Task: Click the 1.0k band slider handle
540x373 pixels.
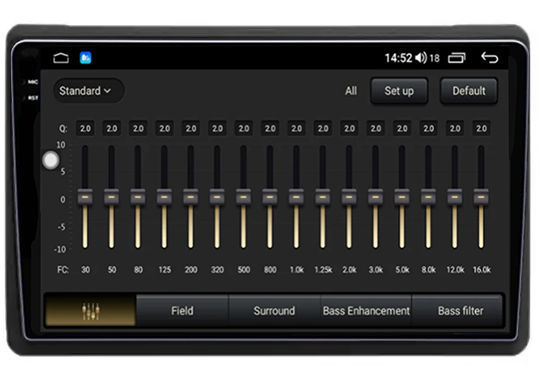Action: coord(296,197)
